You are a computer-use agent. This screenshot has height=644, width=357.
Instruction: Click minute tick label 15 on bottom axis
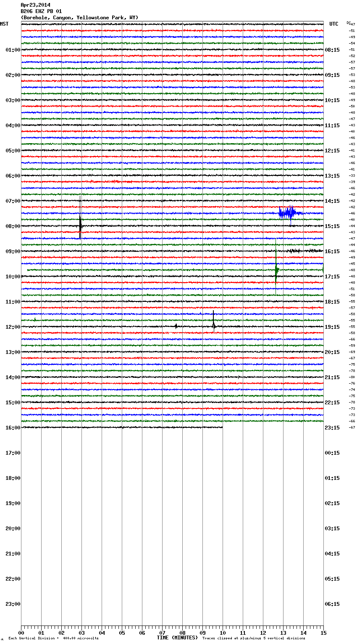point(323,633)
